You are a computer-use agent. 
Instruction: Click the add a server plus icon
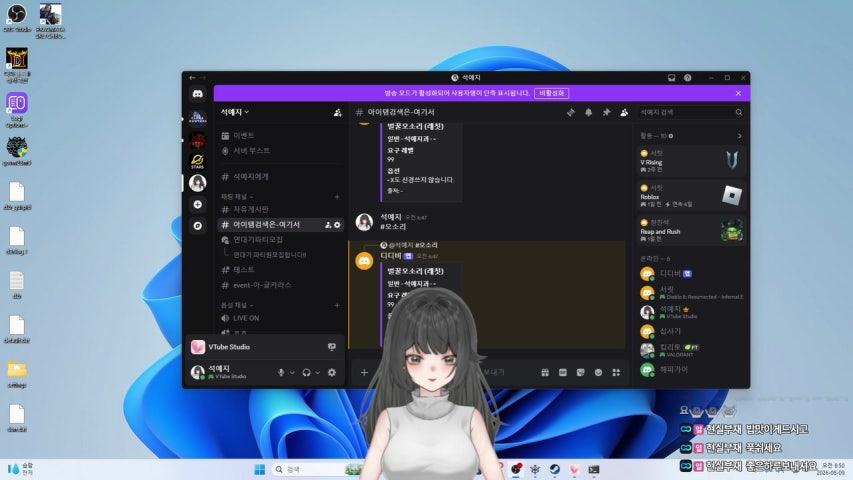pos(197,205)
